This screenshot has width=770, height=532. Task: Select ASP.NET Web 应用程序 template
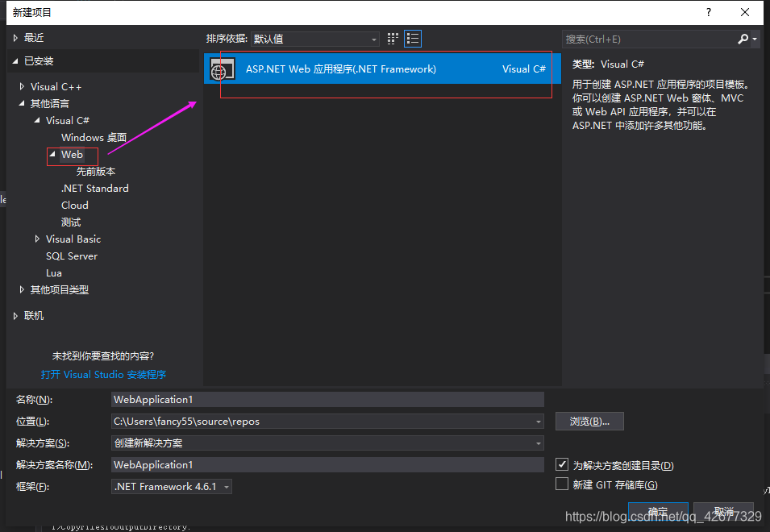click(x=382, y=69)
